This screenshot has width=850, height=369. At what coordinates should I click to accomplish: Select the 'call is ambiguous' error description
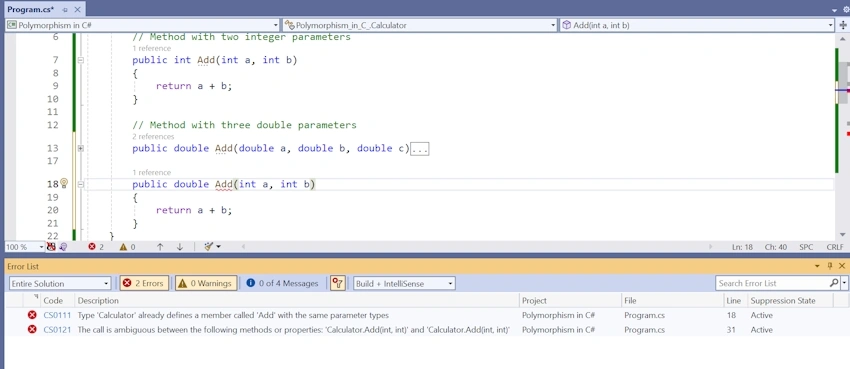click(293, 329)
